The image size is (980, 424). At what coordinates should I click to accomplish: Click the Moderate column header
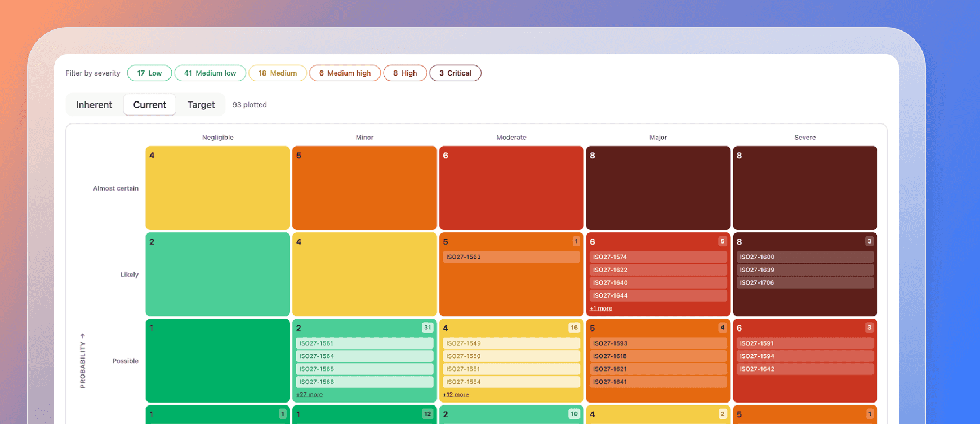point(511,138)
